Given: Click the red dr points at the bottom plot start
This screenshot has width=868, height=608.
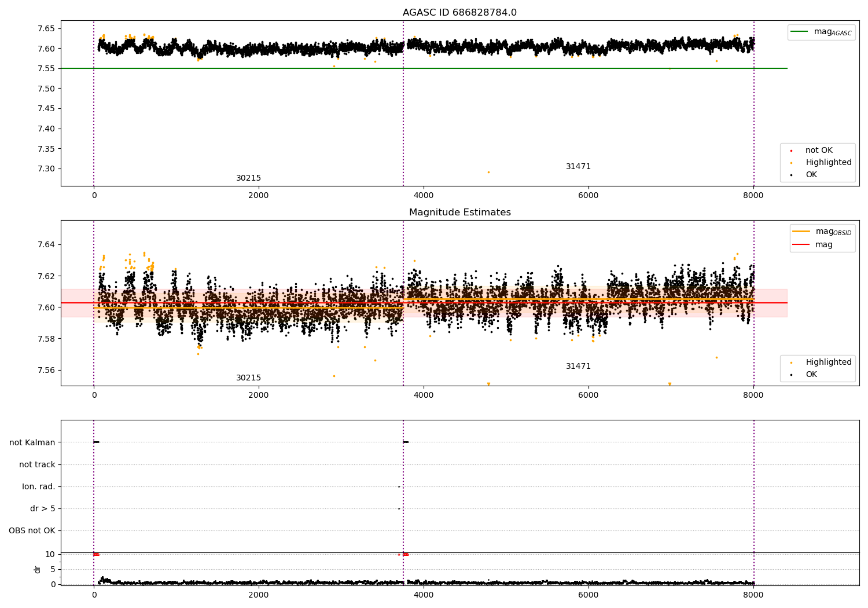Looking at the screenshot, I should (97, 554).
